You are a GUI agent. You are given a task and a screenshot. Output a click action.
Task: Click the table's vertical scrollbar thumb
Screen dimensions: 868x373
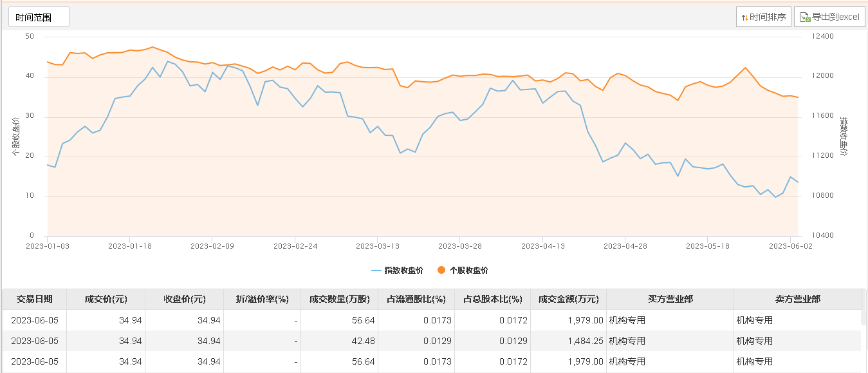tap(864, 316)
